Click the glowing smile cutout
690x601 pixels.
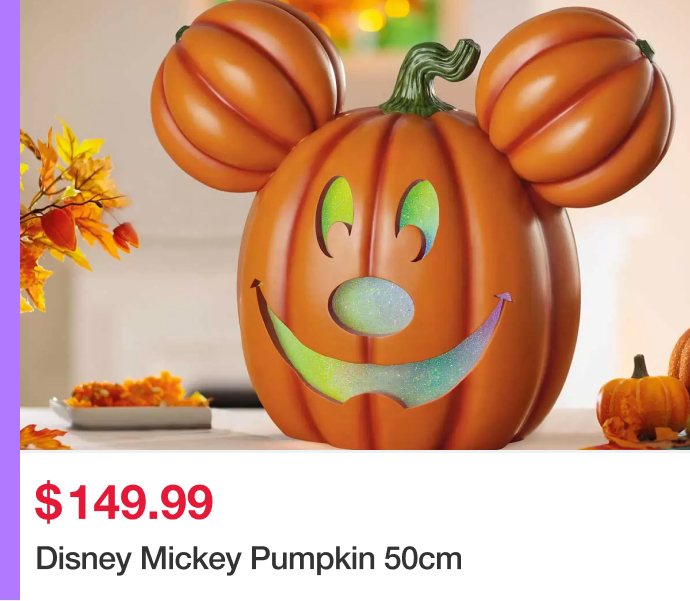(x=381, y=348)
